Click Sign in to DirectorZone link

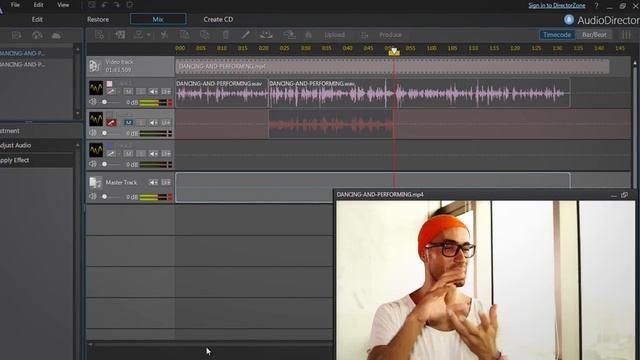557,5
